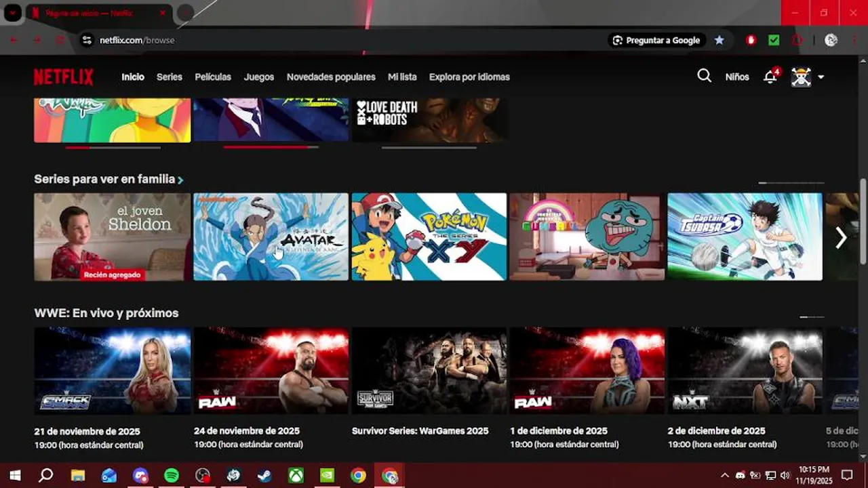
Task: Click Preguntar a Google lens button
Action: [x=656, y=40]
